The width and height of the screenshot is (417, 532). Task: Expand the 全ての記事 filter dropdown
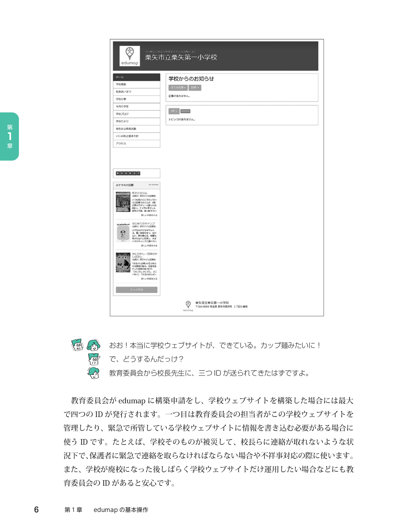pos(178,87)
